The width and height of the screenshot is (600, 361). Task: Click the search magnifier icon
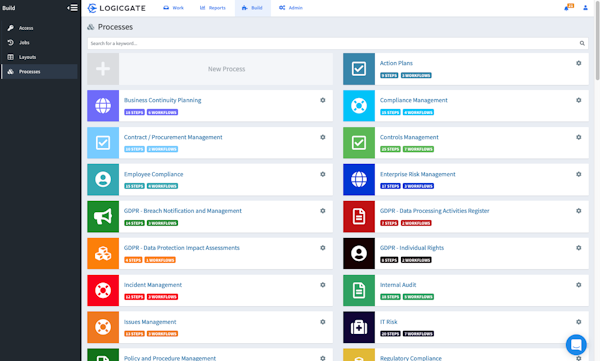(x=582, y=43)
